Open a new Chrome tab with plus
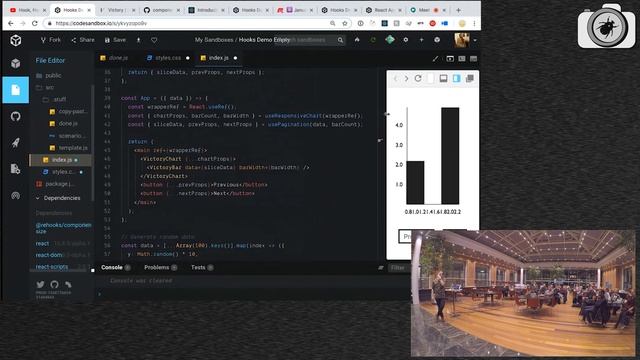 coord(458,10)
